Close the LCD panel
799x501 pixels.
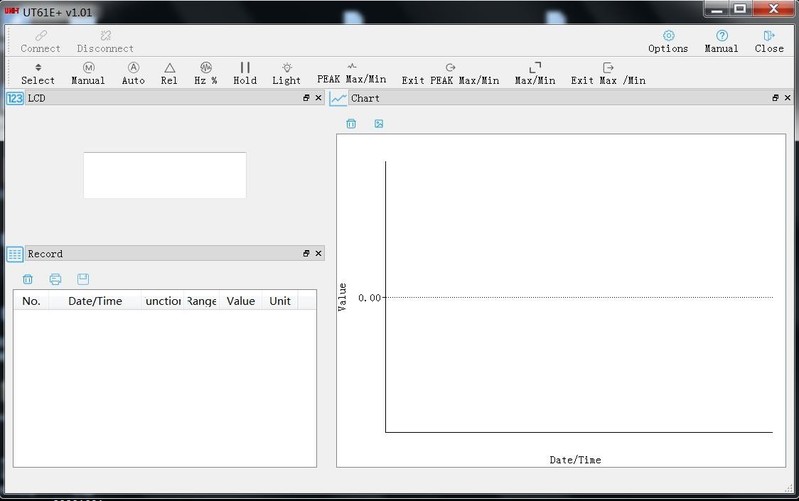(319, 98)
